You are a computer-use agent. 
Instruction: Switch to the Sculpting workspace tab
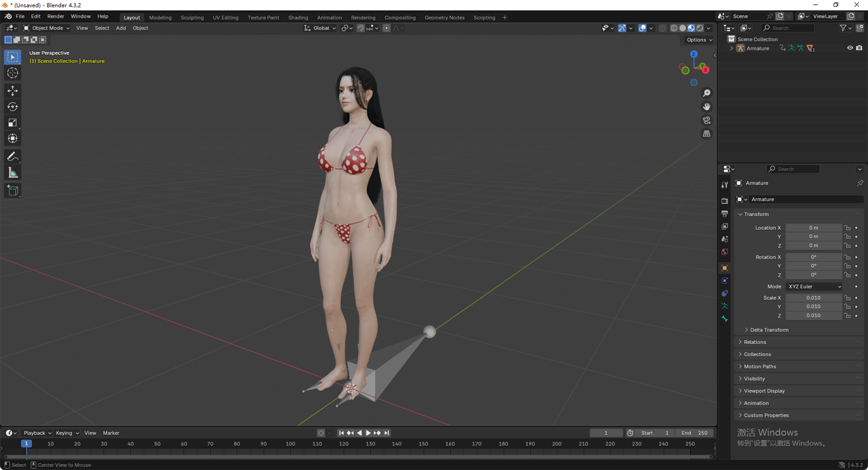pos(192,17)
